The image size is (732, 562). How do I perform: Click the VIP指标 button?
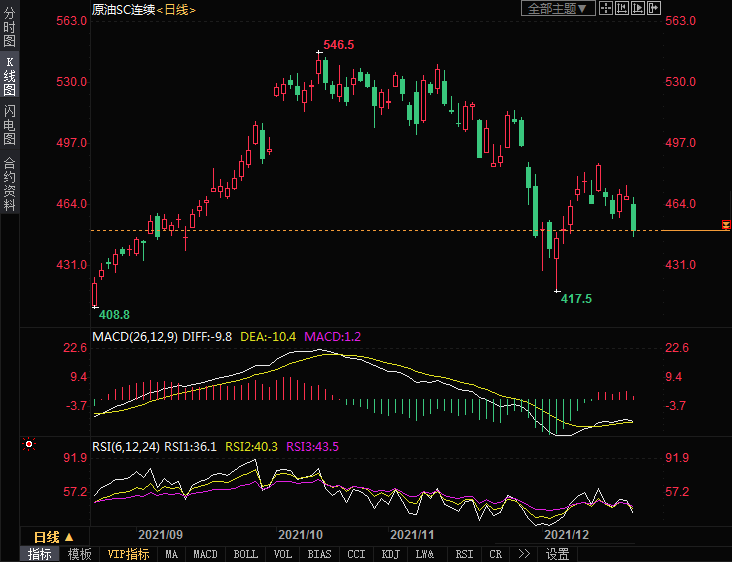(128, 554)
